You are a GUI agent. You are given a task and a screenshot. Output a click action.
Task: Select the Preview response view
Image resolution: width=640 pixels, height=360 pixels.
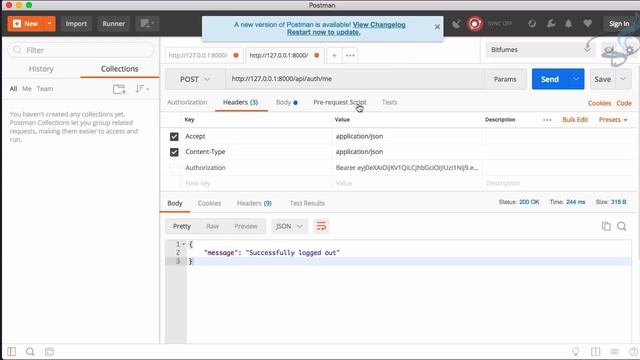[246, 226]
